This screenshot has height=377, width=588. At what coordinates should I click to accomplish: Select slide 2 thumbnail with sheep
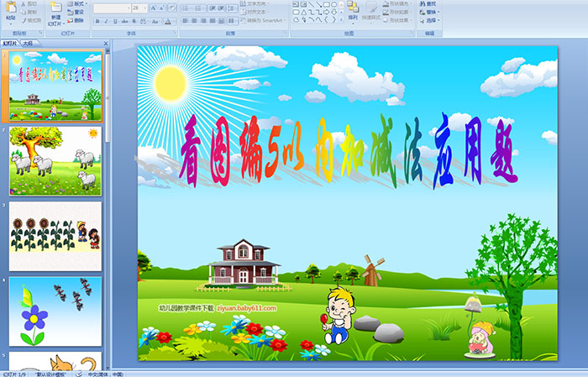[x=55, y=160]
